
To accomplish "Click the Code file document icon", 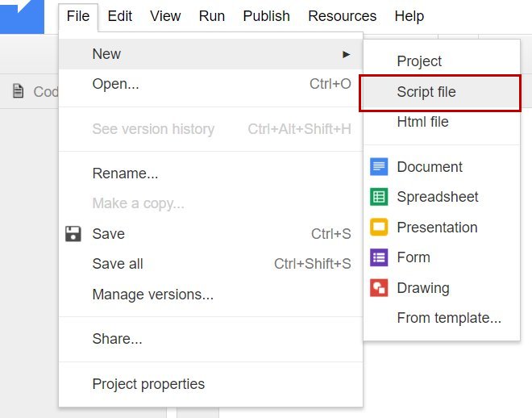I will pos(18,91).
